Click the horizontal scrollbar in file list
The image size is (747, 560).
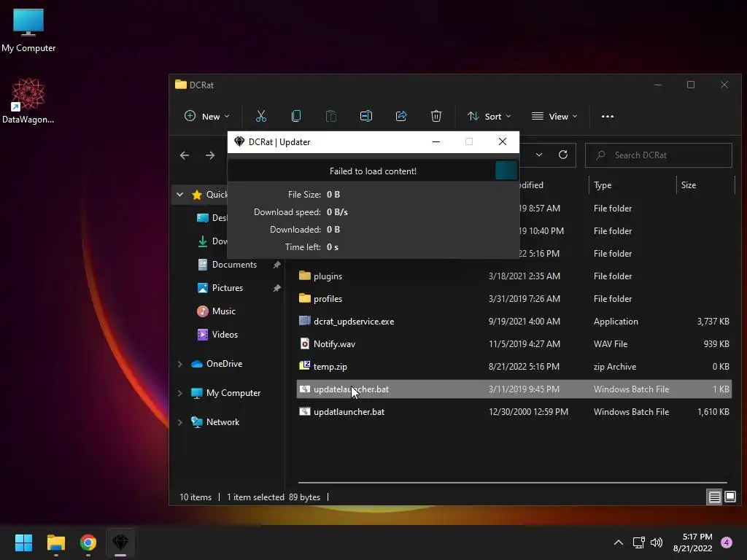[x=512, y=483]
